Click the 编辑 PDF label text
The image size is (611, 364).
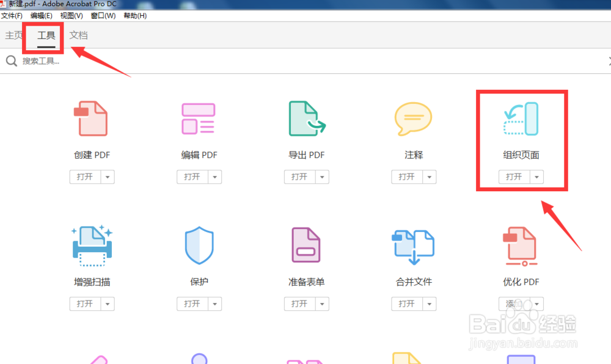click(199, 155)
